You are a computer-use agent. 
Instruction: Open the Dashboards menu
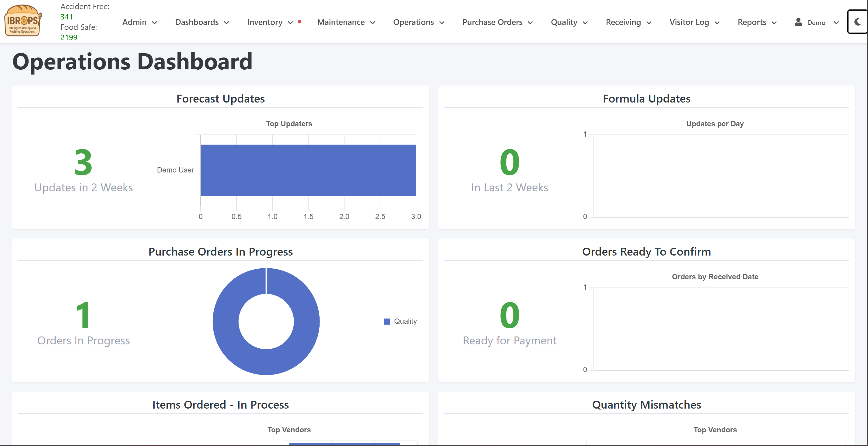202,22
